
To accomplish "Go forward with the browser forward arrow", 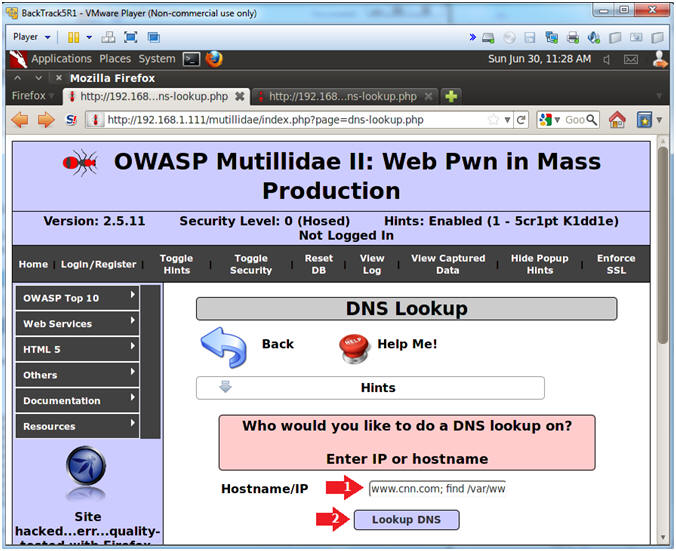I will point(46,119).
